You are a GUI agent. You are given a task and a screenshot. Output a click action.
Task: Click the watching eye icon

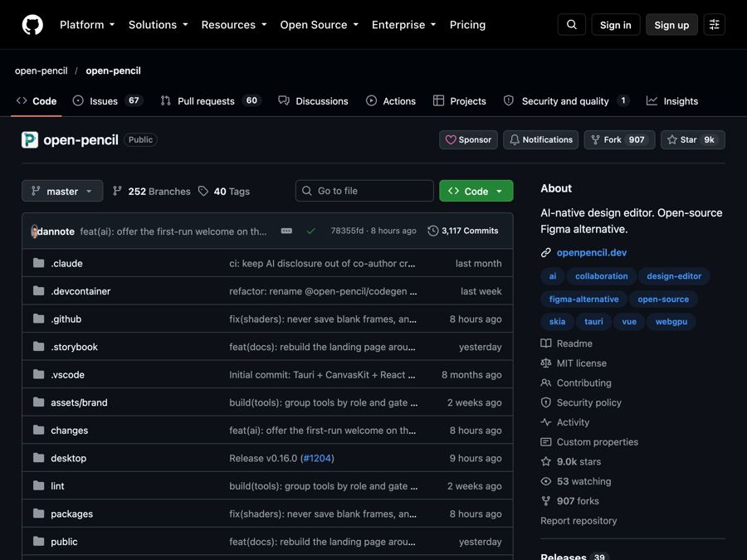click(546, 481)
